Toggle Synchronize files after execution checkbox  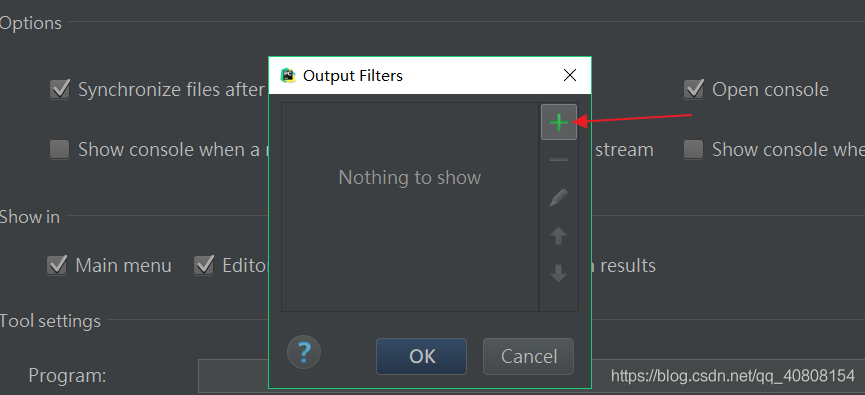60,89
